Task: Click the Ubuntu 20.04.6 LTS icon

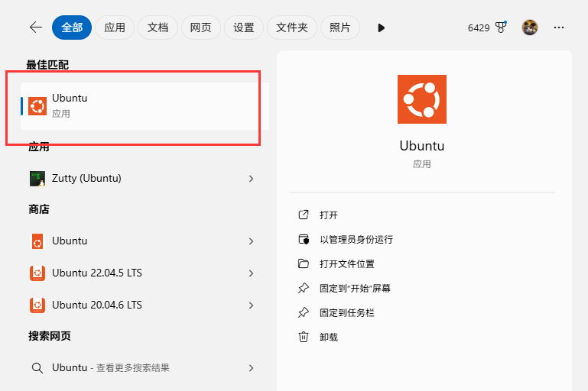Action: [x=37, y=305]
